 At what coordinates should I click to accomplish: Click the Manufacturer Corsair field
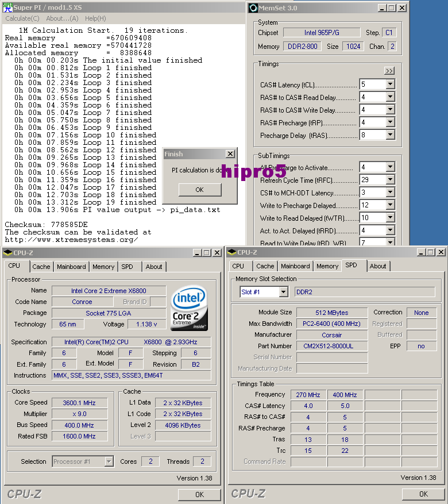332,335
